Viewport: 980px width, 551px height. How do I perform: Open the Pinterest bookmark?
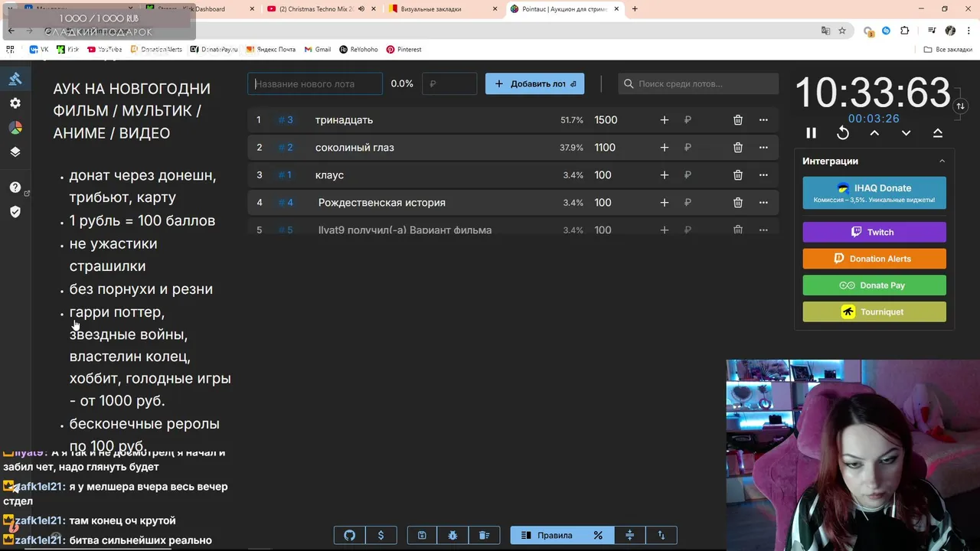click(404, 49)
